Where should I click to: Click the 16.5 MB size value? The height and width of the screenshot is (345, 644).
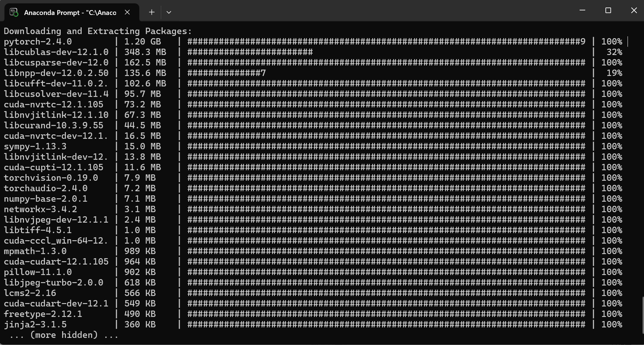coord(143,136)
